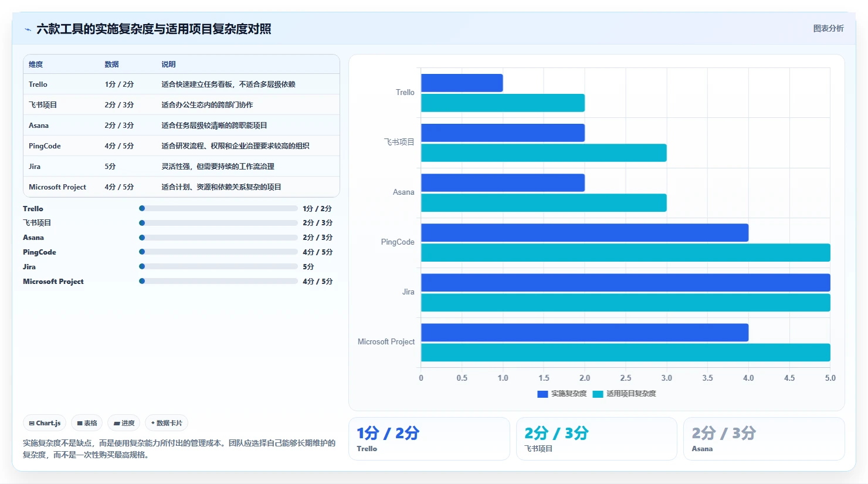The height and width of the screenshot is (484, 868).
Task: Click the PingCode description about 研发流程
Action: (x=235, y=146)
